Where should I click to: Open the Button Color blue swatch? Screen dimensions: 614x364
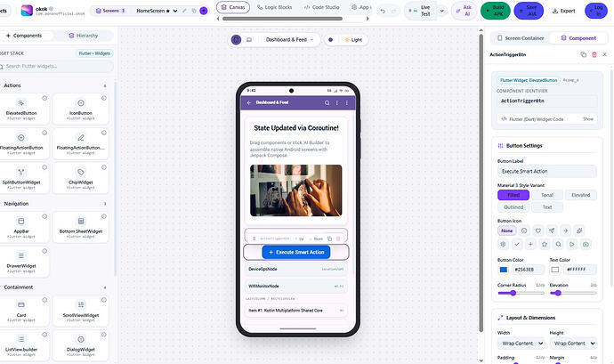[x=504, y=270]
